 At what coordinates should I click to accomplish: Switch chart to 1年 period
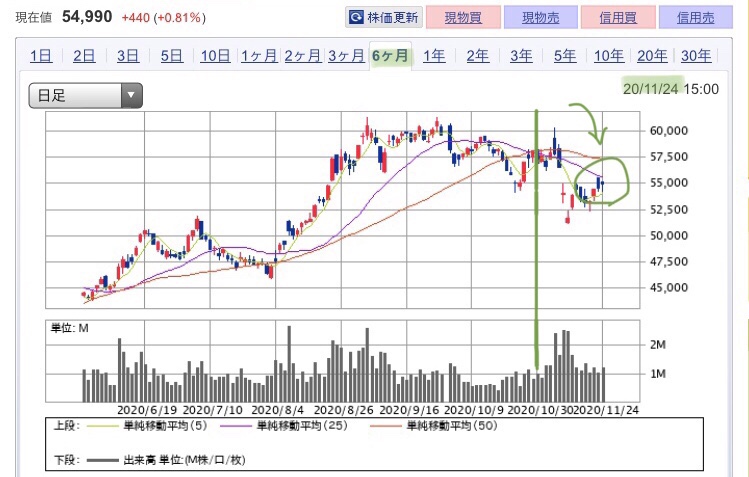pos(434,56)
